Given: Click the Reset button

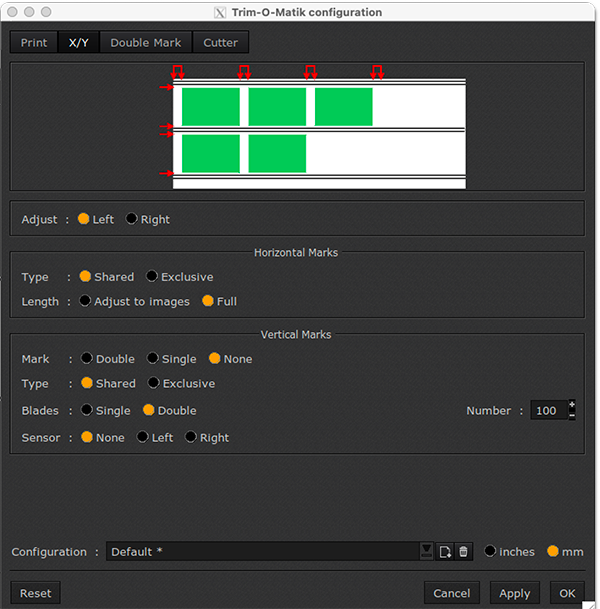Looking at the screenshot, I should point(36,593).
